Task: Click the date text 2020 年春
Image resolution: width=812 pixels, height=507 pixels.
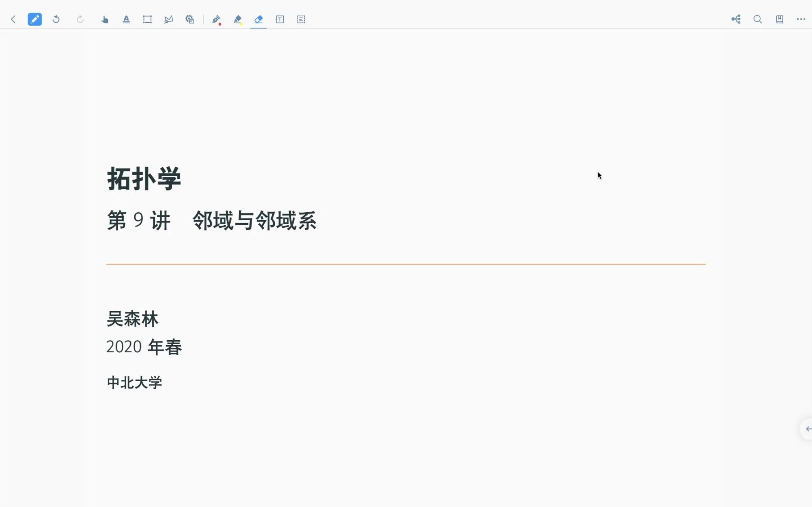Action: [144, 347]
